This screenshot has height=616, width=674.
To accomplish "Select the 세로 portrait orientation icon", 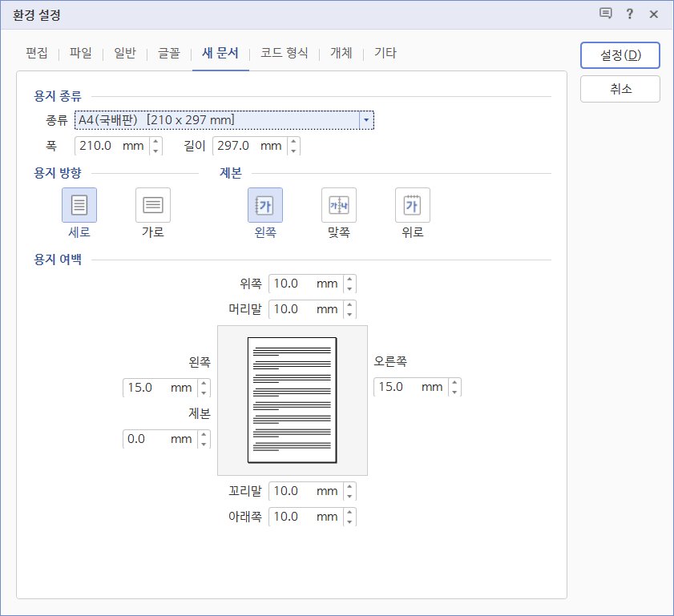I will coord(79,205).
